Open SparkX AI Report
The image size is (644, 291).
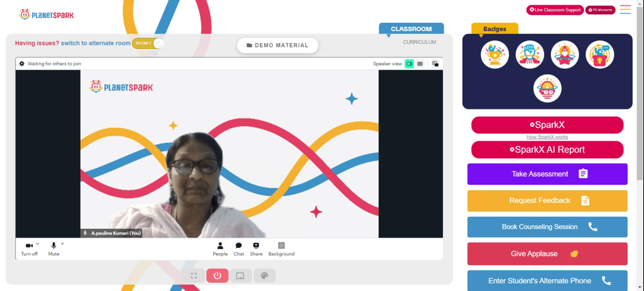(547, 149)
